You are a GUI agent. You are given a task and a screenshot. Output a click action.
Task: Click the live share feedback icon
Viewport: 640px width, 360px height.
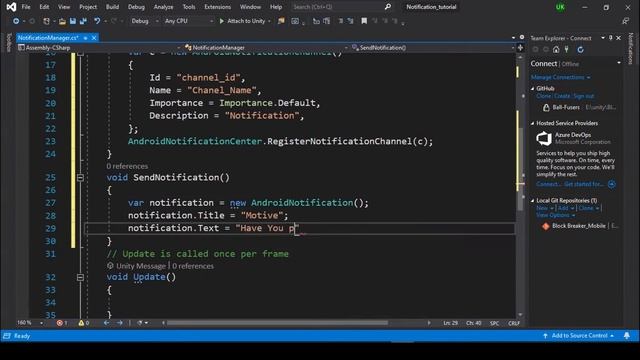click(625, 21)
